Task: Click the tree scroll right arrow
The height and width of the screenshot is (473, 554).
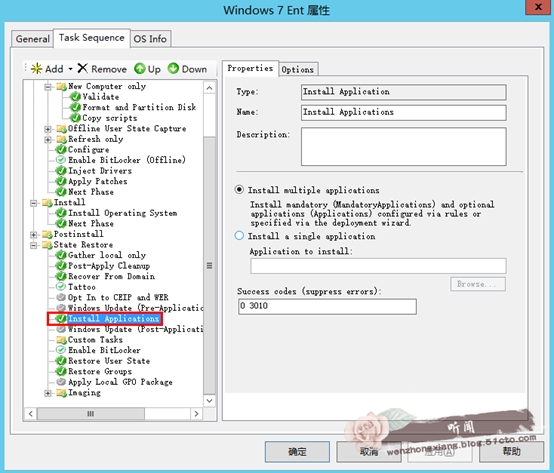Action: click(196, 414)
